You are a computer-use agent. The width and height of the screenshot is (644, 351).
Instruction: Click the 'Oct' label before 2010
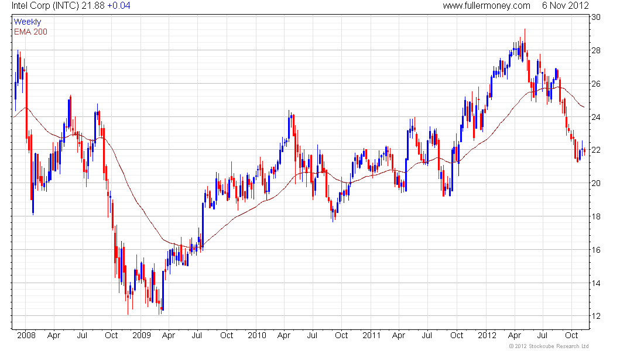pos(227,335)
